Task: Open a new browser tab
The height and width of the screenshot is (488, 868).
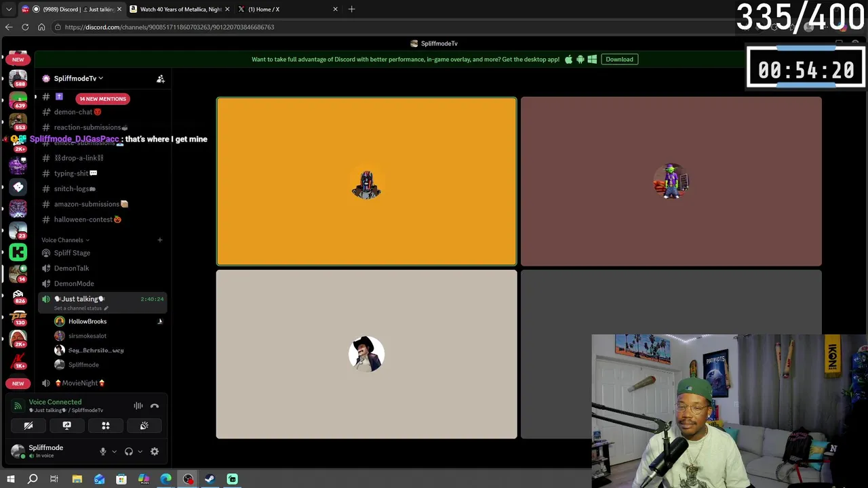Action: point(351,9)
